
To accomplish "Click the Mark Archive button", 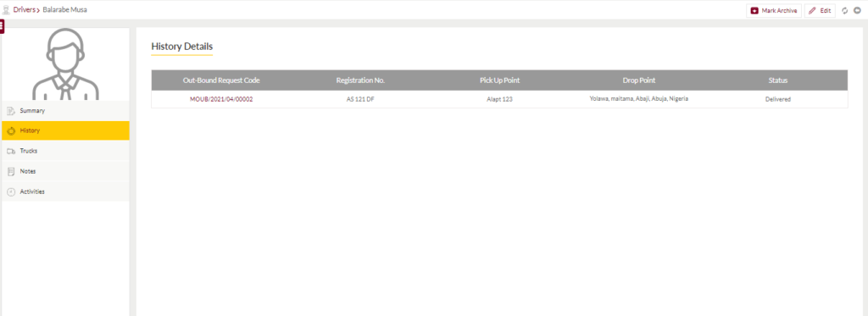I will coord(774,10).
